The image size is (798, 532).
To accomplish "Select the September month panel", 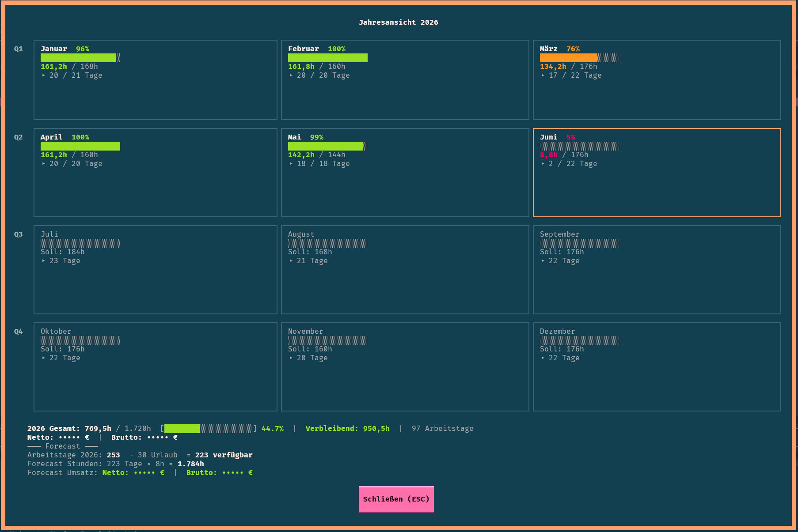I will coord(657,270).
